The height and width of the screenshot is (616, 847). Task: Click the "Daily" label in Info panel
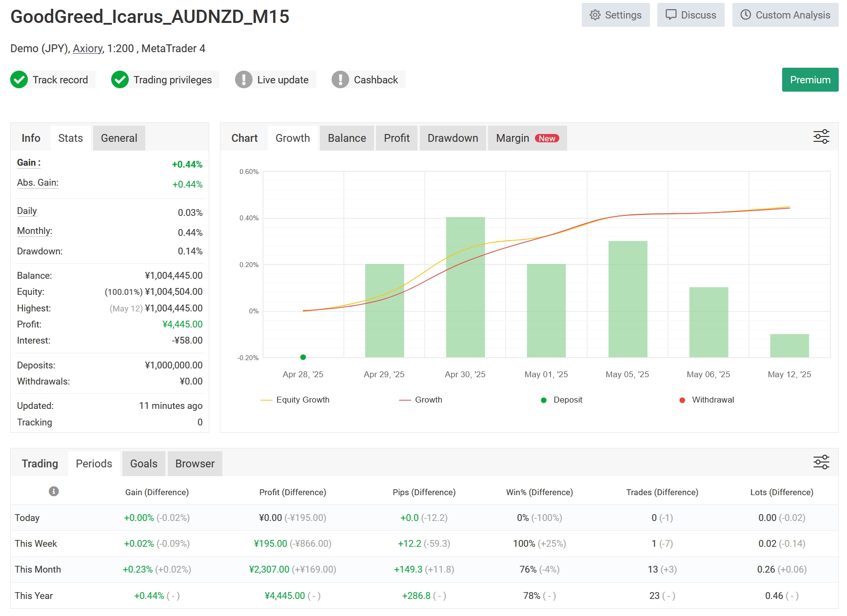(27, 211)
